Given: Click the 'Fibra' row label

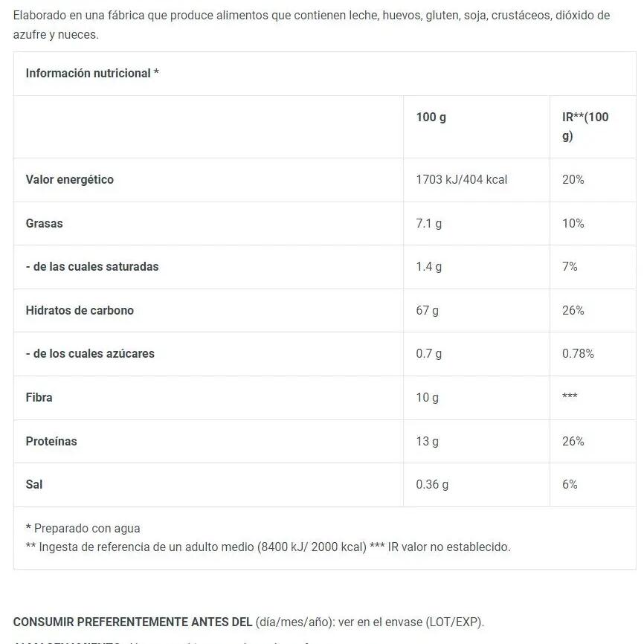Looking at the screenshot, I should coord(39,397).
